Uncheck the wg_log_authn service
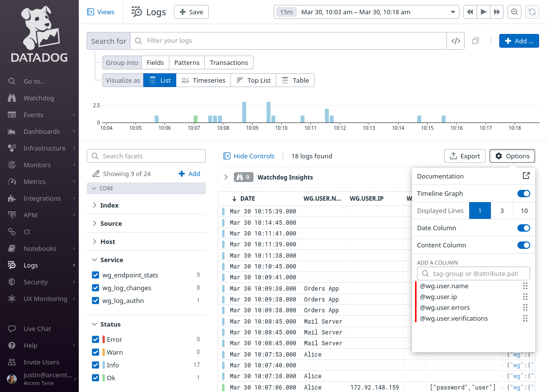Viewport: 547px width, 392px height. pyautogui.click(x=96, y=301)
